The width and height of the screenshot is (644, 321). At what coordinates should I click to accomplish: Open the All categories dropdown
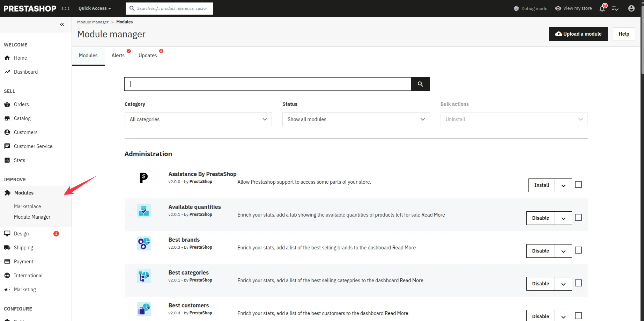click(x=198, y=119)
